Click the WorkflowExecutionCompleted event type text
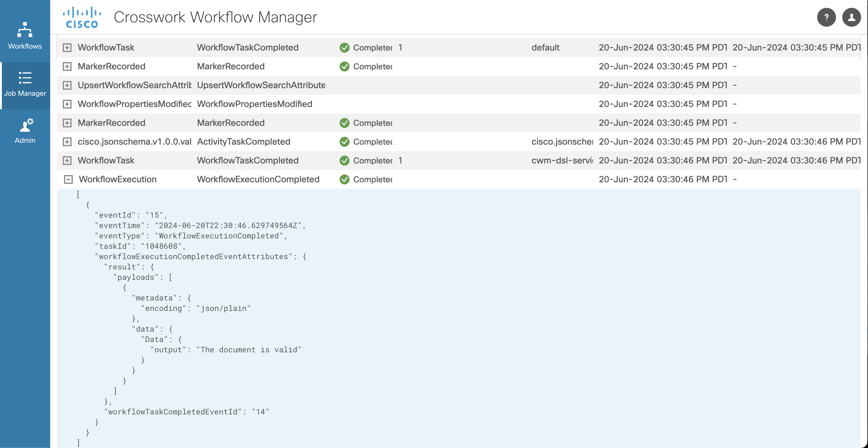Screen dimensions: 868x448 (x=258, y=179)
